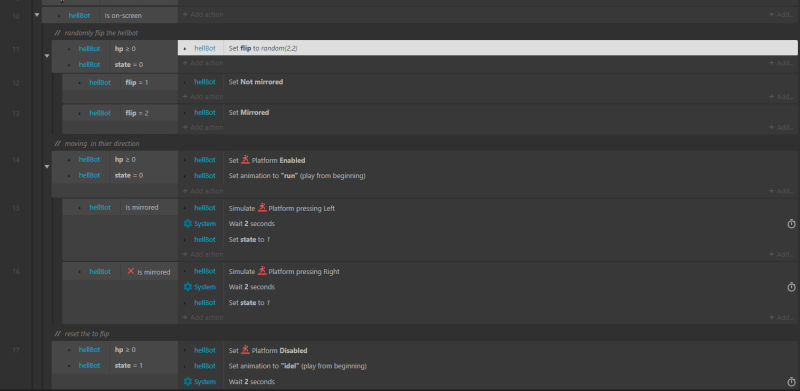Click Platform icon in Set Platform Enabled action
Screen dimensions: 800x391
pos(245,160)
